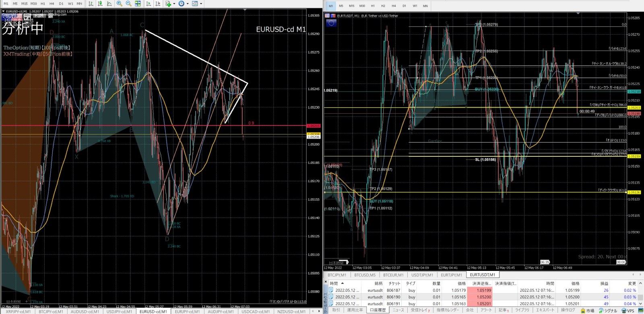Expand the chart templates dropdown arrow

pyautogui.click(x=201, y=4)
